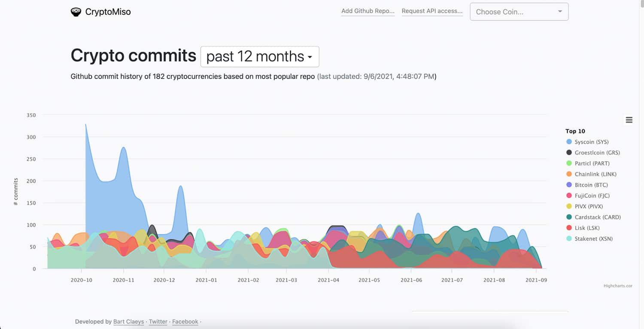Toggle Chainlink (LINK) series in legend
This screenshot has width=644, height=329.
click(591, 174)
